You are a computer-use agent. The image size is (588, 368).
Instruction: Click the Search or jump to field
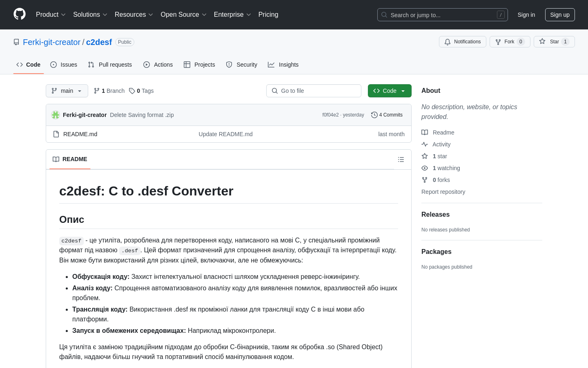point(443,15)
